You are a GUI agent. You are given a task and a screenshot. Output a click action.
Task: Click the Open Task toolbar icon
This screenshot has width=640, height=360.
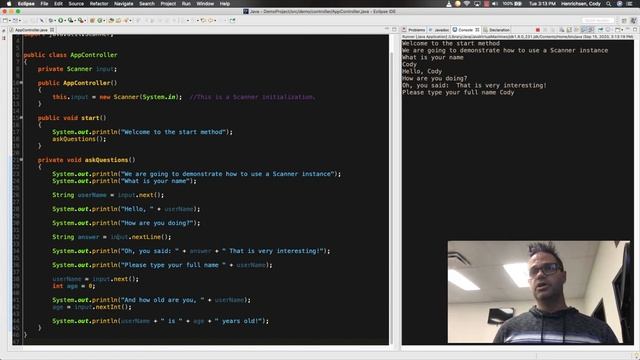click(118, 20)
